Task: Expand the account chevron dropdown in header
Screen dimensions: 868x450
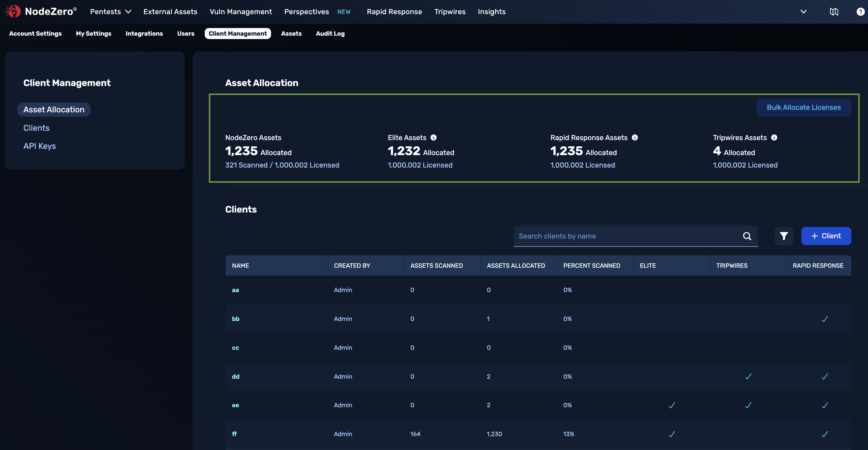Action: [803, 12]
